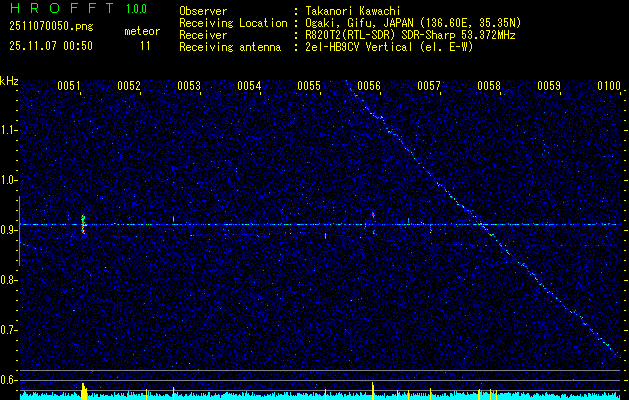The height and width of the screenshot is (400, 629).
Task: Select the 0055 time marker
Action: pyautogui.click(x=309, y=87)
